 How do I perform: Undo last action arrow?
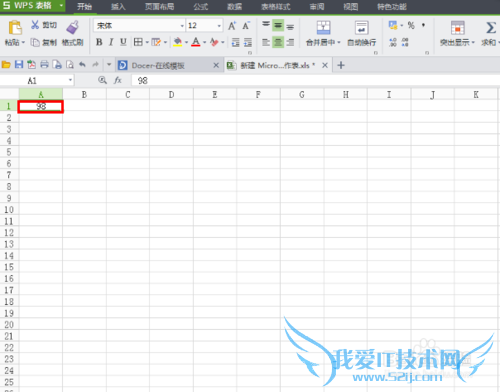click(82, 65)
